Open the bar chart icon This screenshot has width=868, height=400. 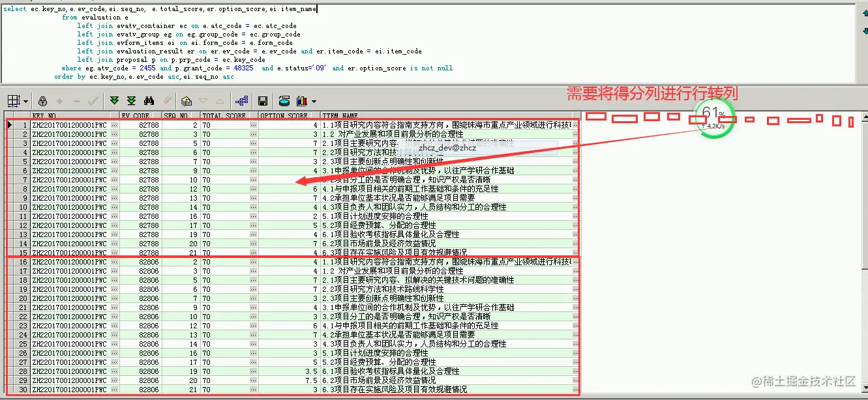click(302, 102)
